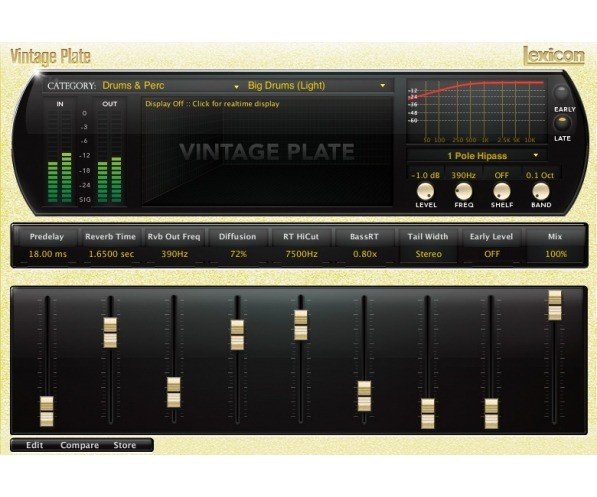Click the BassRT slider handle
Screen dimensions: 597x497
tap(364, 396)
